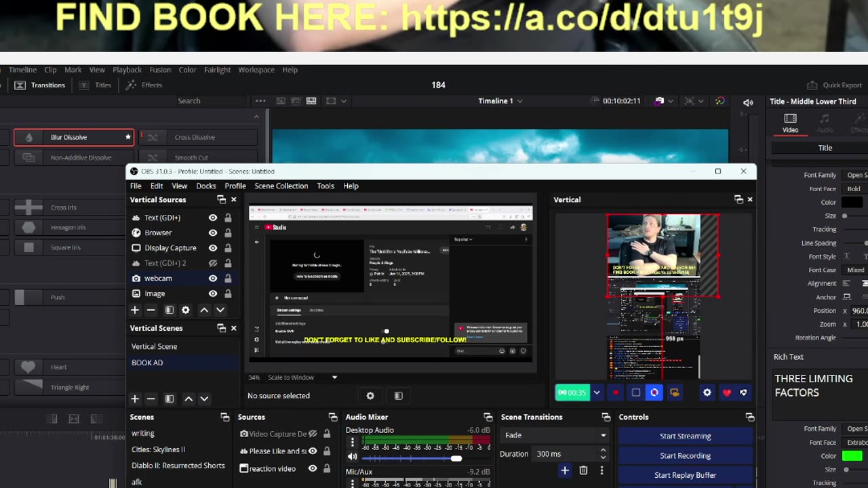
Task: Move scene down in Vertical Scenes
Action: [203, 399]
